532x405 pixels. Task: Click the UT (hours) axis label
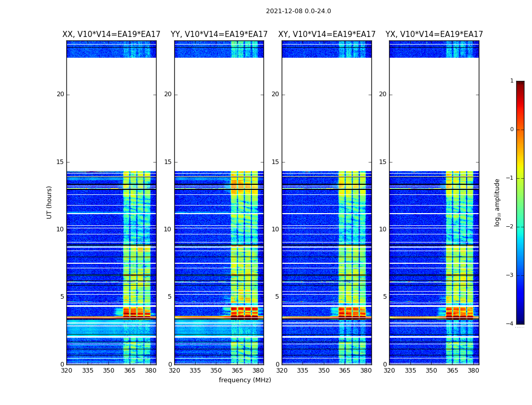click(x=50, y=202)
